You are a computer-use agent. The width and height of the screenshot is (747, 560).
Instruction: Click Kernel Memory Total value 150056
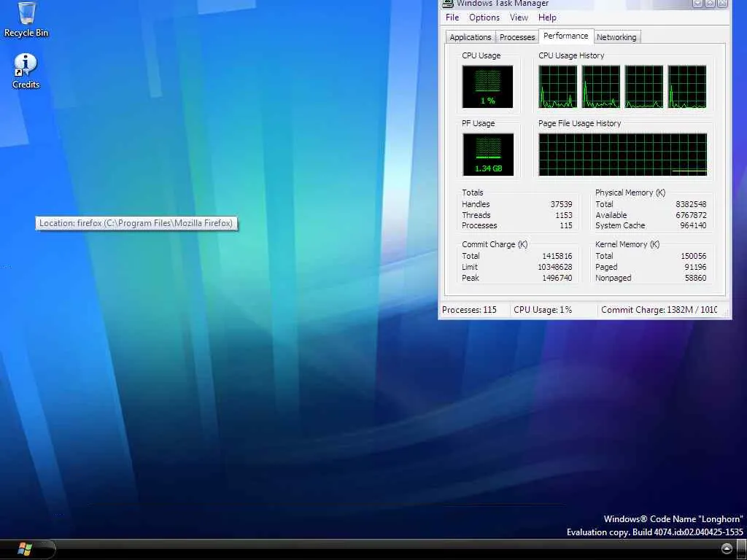point(693,256)
